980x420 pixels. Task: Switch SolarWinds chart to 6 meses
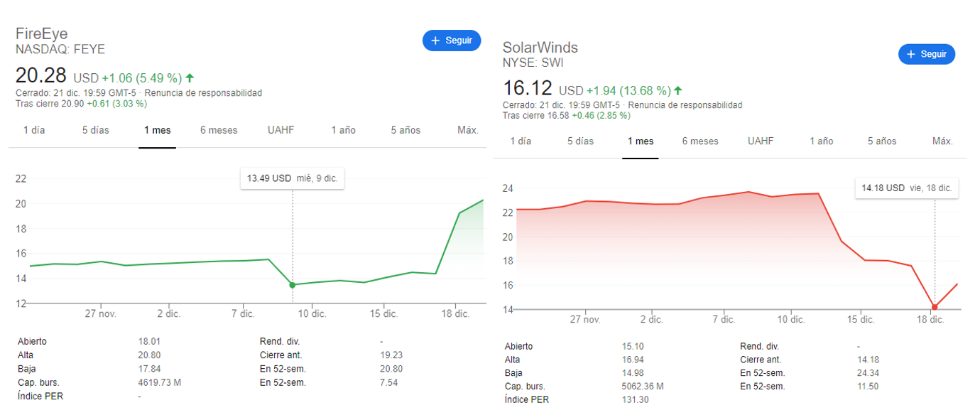[x=700, y=141]
